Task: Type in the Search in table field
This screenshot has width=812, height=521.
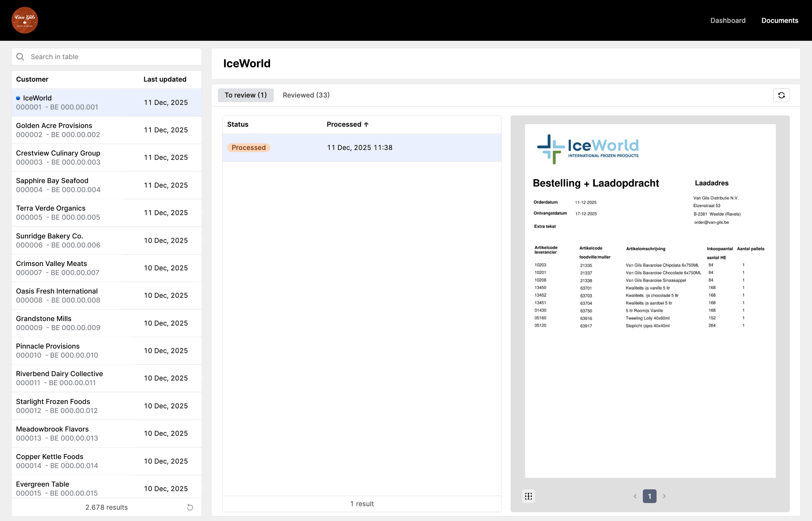Action: pos(112,57)
